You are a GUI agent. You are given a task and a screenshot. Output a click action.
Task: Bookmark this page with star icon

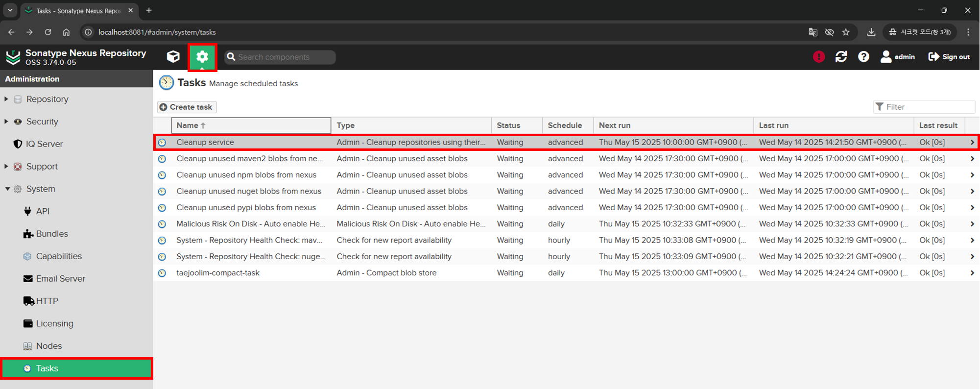point(846,32)
